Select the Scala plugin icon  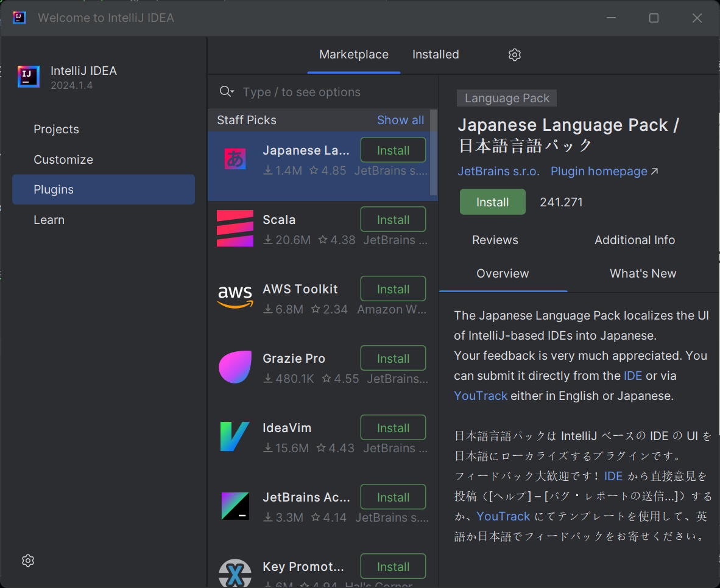click(x=235, y=227)
